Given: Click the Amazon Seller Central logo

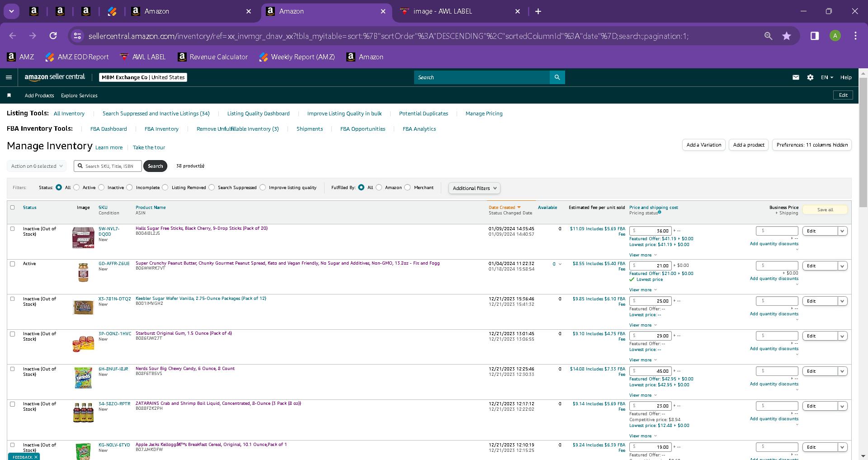Looking at the screenshot, I should click(55, 77).
